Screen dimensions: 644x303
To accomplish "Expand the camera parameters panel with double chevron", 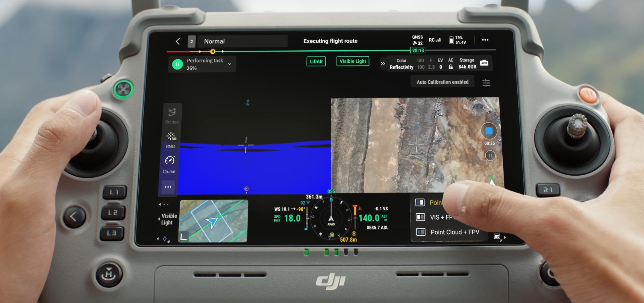I will [382, 64].
